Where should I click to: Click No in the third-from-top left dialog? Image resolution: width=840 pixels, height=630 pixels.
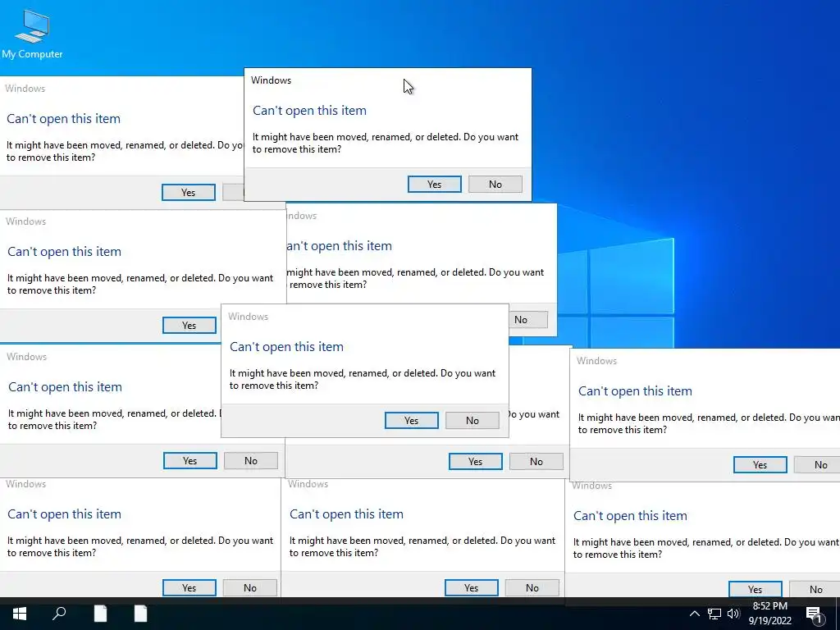coord(251,461)
